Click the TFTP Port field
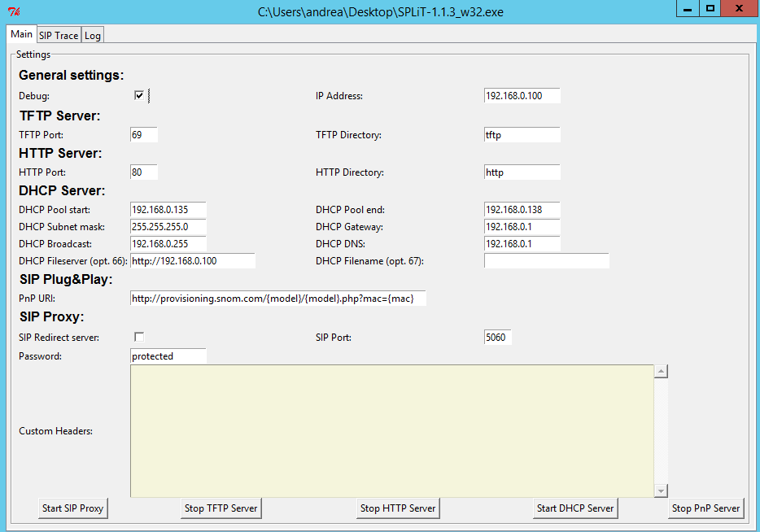The width and height of the screenshot is (760, 532). (x=144, y=135)
